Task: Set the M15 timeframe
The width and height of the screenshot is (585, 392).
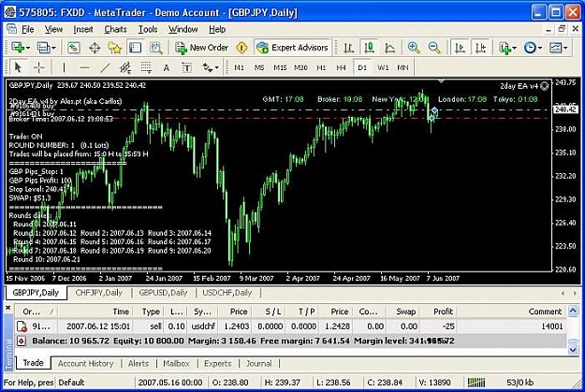Action: point(280,67)
